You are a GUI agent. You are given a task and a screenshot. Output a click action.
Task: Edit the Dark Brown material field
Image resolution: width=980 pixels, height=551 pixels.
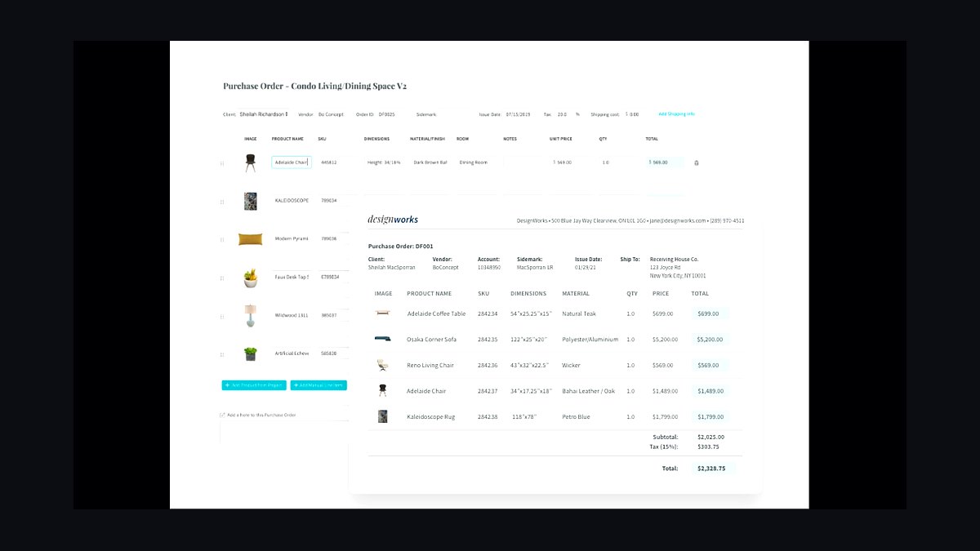pyautogui.click(x=430, y=162)
